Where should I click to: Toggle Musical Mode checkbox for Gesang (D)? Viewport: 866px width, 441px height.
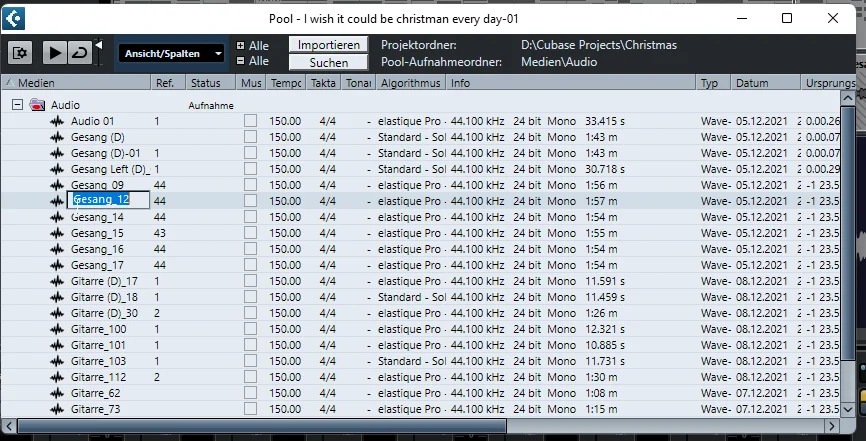coord(251,136)
